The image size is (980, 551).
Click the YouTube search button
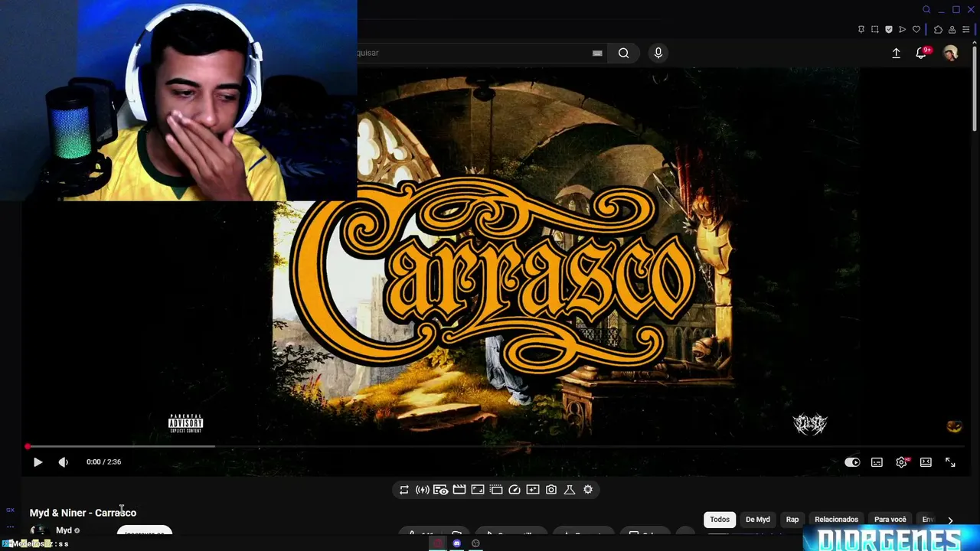[624, 53]
